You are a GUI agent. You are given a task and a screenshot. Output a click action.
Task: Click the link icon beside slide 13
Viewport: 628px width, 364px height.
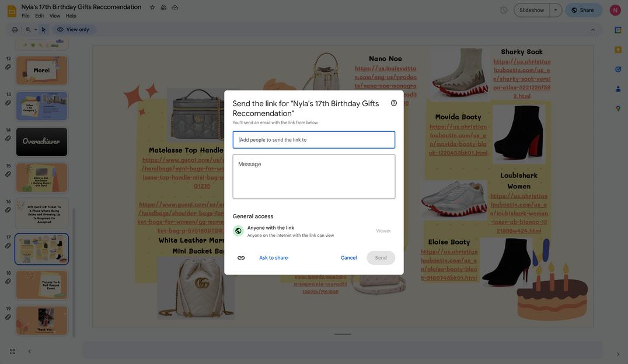8,103
